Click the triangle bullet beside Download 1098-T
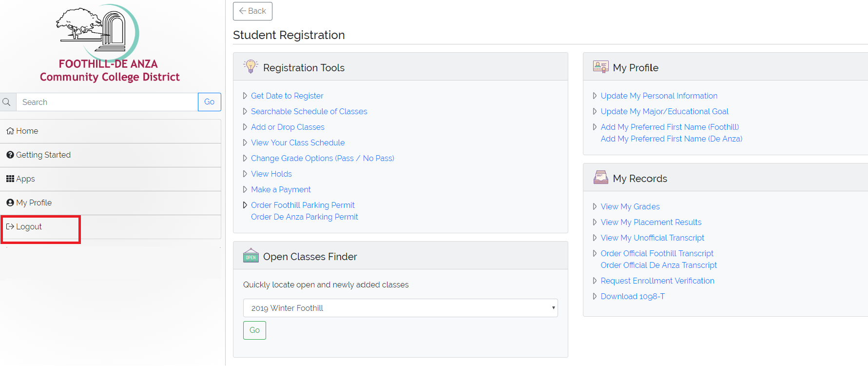The height and width of the screenshot is (366, 868). (x=595, y=296)
